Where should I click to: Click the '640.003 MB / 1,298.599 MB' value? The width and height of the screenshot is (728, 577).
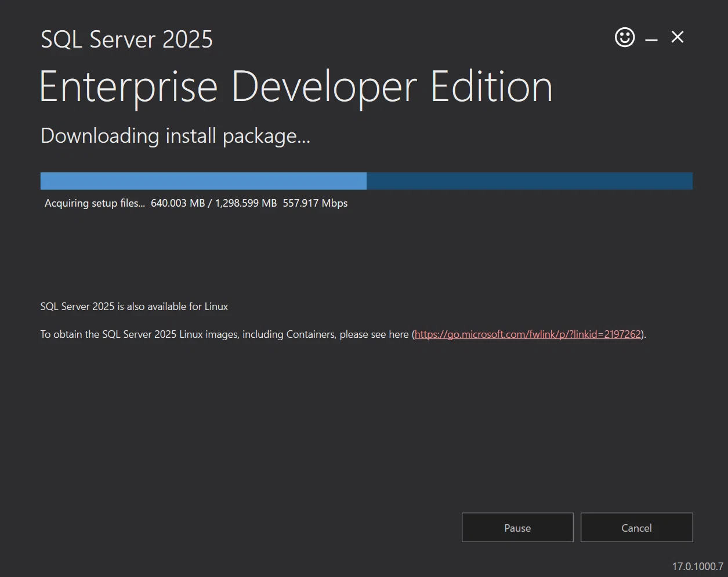(x=213, y=203)
